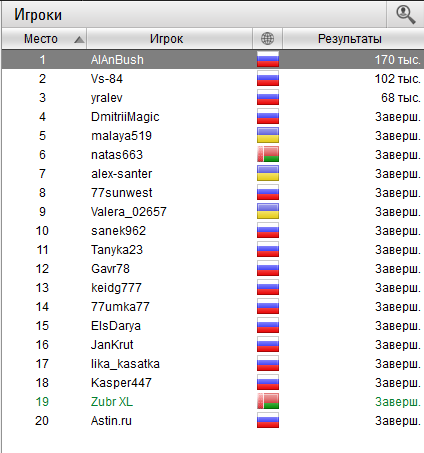Click the Russian flag beside Astin.ru
Screen dimensions: 424x453
(268, 420)
